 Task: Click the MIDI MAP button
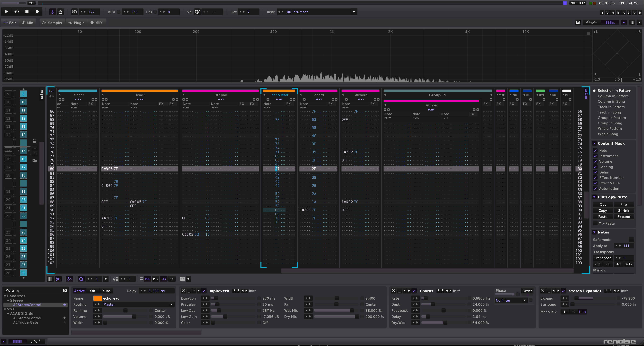pyautogui.click(x=578, y=3)
